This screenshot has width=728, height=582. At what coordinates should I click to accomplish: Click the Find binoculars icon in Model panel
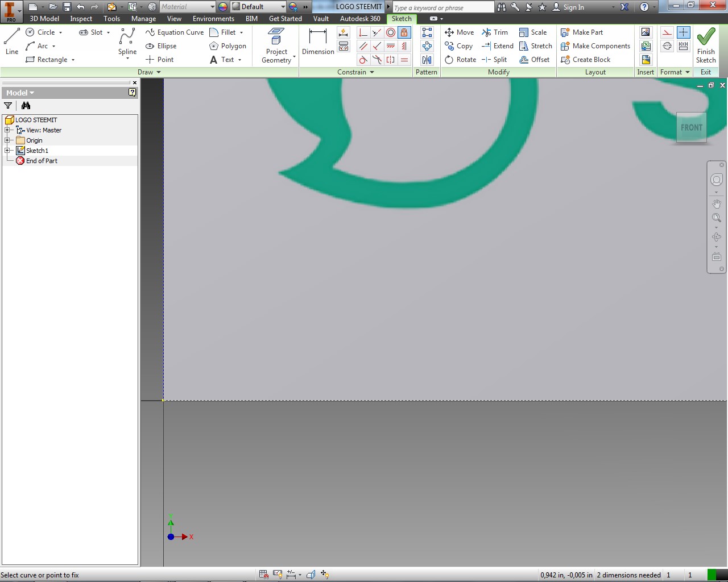pos(26,106)
